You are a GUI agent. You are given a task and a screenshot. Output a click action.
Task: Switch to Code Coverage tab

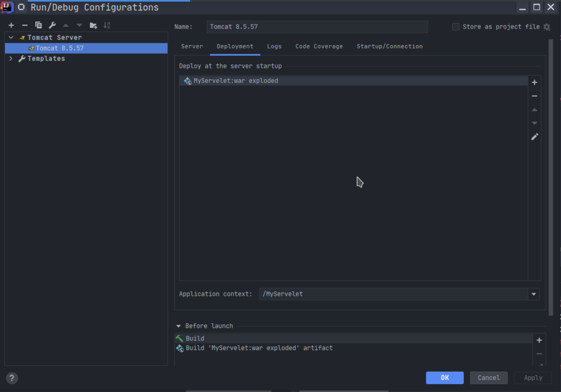(x=319, y=46)
